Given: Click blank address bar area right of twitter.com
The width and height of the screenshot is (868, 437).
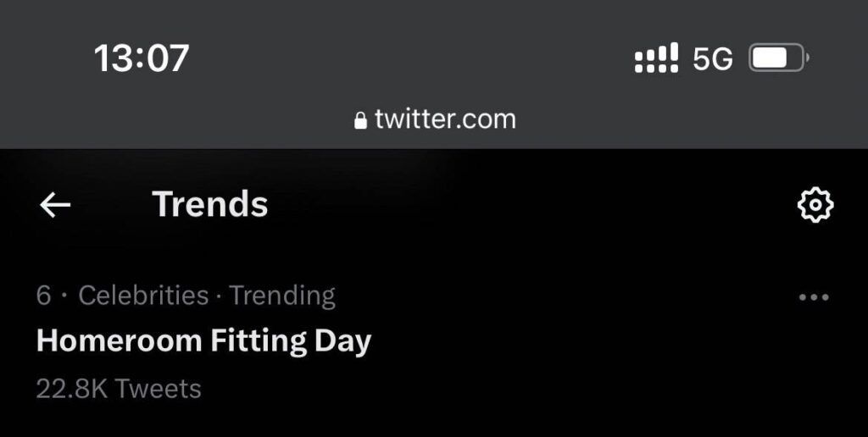Looking at the screenshot, I should (x=678, y=119).
